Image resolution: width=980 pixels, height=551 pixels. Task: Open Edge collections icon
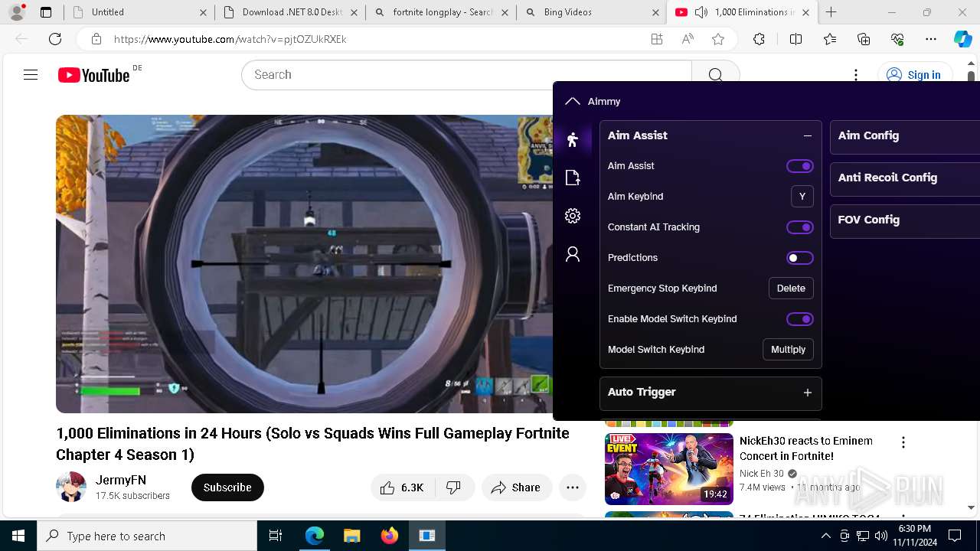point(864,39)
